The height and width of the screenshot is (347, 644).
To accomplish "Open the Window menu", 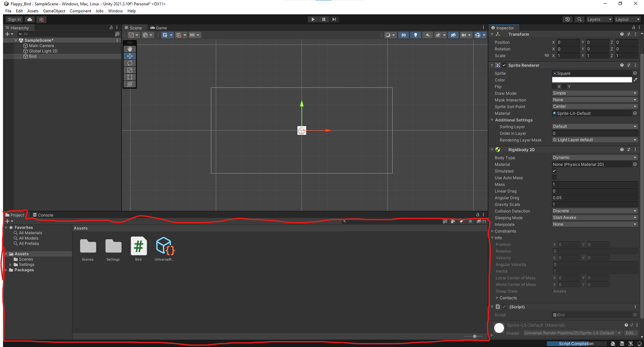I will 116,11.
